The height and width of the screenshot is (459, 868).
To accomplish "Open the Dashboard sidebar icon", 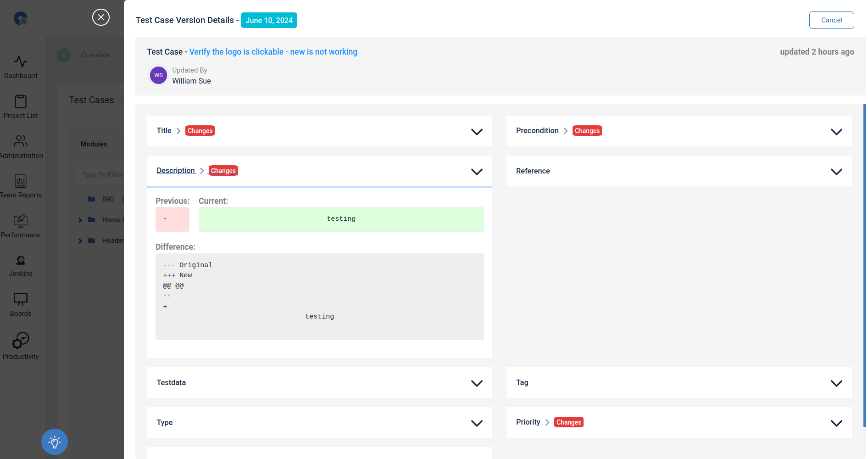I will tap(21, 62).
